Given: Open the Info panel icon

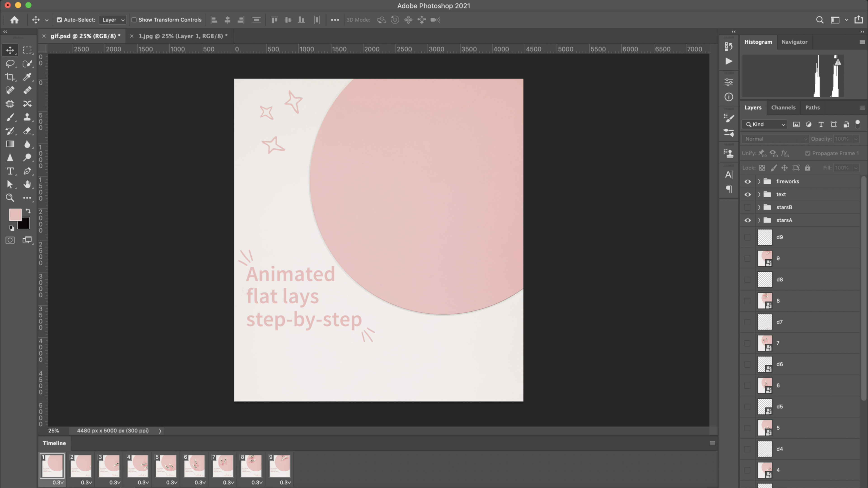Looking at the screenshot, I should [729, 97].
